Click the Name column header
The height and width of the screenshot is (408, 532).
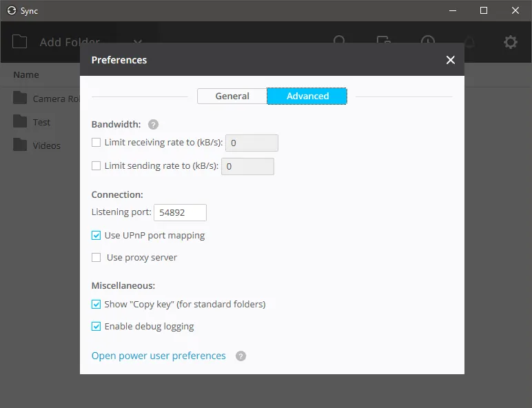pyautogui.click(x=26, y=74)
